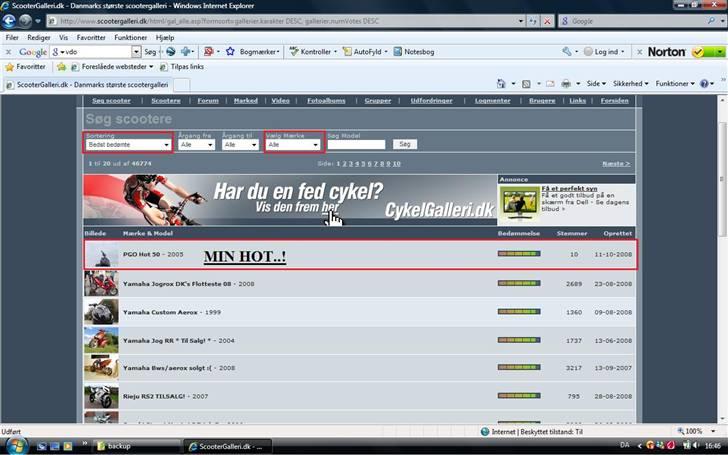Click the rating bar for PGO Hot 50
728x455 pixels.
point(519,254)
